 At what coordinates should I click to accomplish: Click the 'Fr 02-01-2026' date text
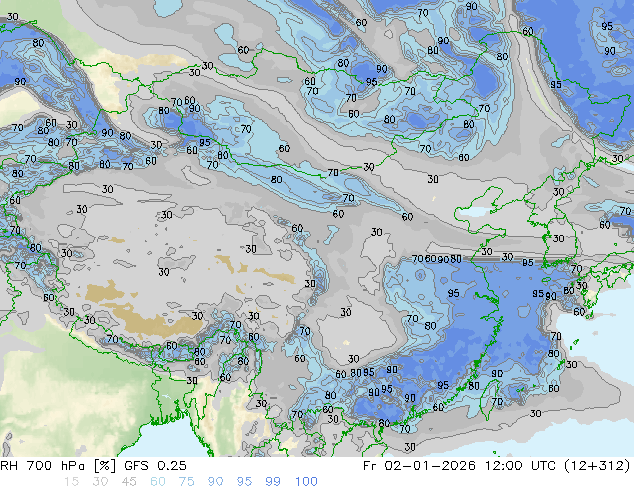click(419, 466)
